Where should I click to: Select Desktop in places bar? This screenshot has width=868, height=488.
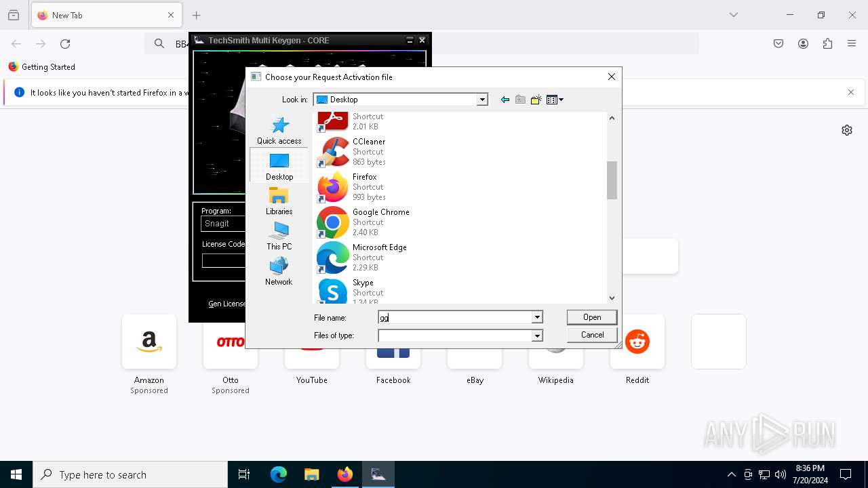click(279, 165)
